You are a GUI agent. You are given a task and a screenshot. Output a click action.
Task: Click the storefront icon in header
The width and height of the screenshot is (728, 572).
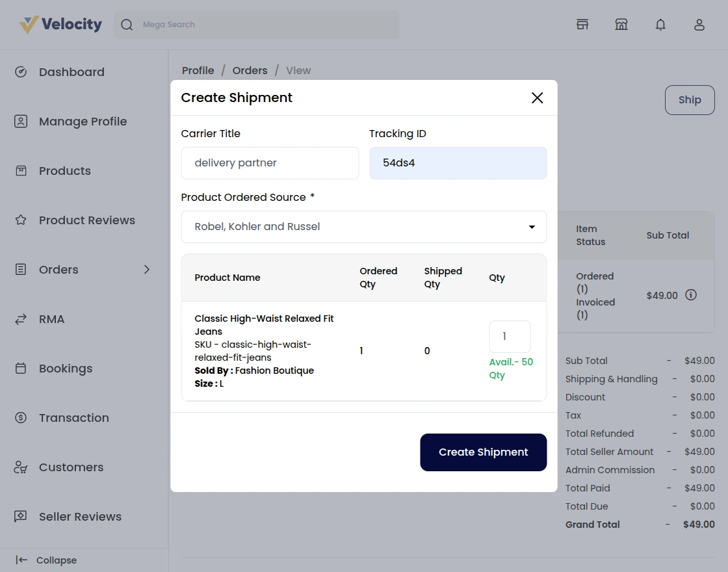point(582,25)
